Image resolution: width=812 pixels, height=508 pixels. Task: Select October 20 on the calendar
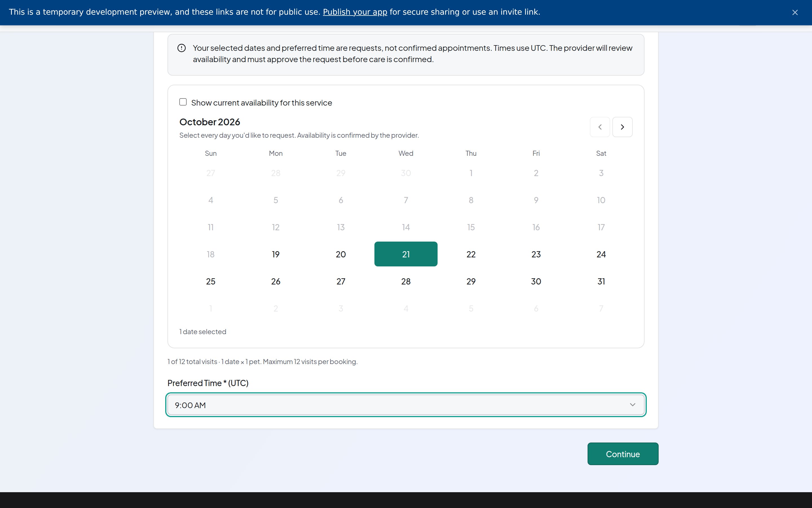point(341,254)
